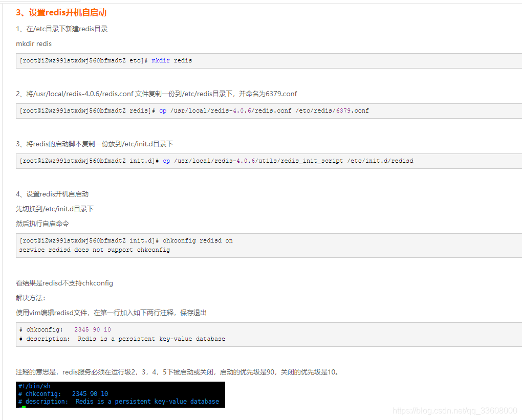Screen dimensions: 522x420
Task: Click the #!/bin/sh line in terminal image
Action: tap(34, 386)
